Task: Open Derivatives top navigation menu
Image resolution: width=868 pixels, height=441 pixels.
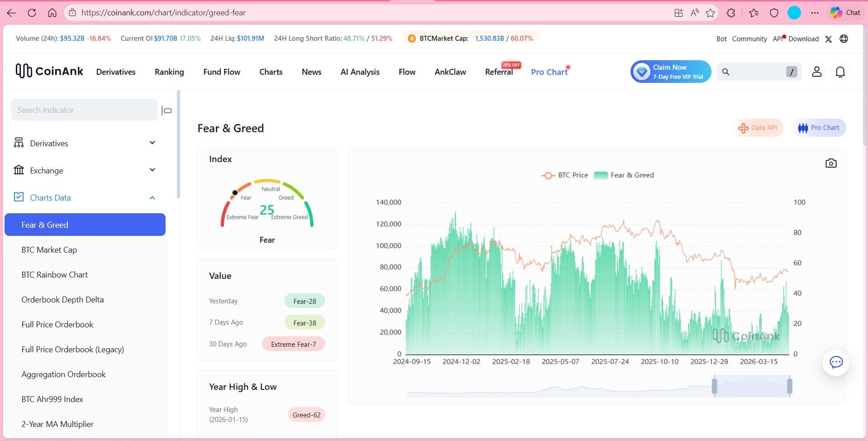Action: coord(116,72)
